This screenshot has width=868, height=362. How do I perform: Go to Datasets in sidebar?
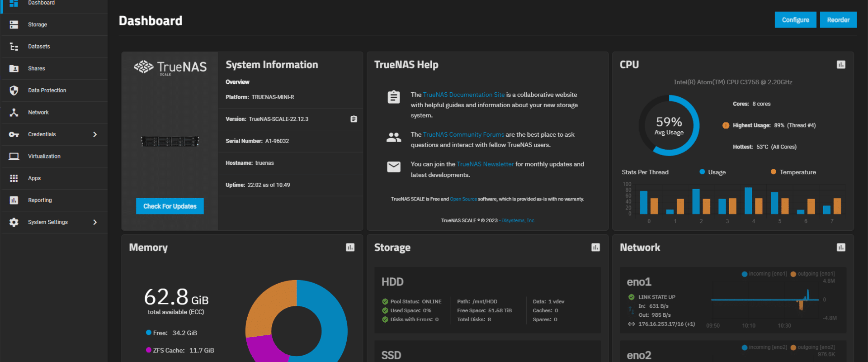tap(54, 47)
